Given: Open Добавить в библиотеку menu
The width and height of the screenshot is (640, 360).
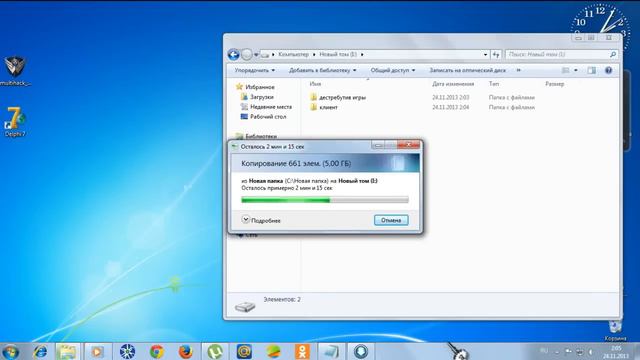Looking at the screenshot, I should click(x=322, y=70).
